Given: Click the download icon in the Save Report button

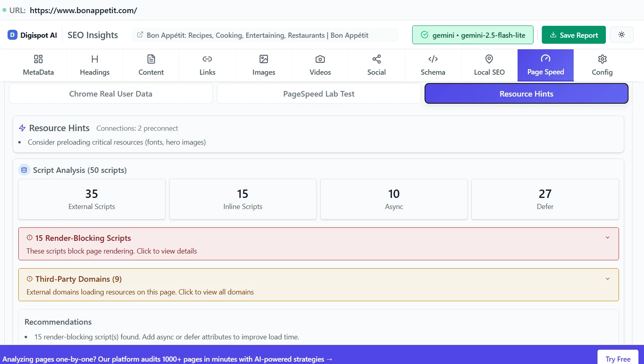Looking at the screenshot, I should [x=553, y=35].
